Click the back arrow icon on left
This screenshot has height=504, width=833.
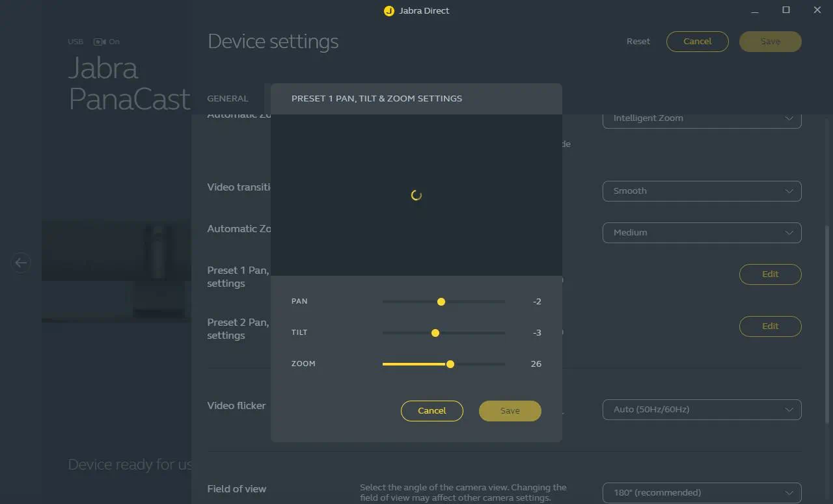point(21,263)
